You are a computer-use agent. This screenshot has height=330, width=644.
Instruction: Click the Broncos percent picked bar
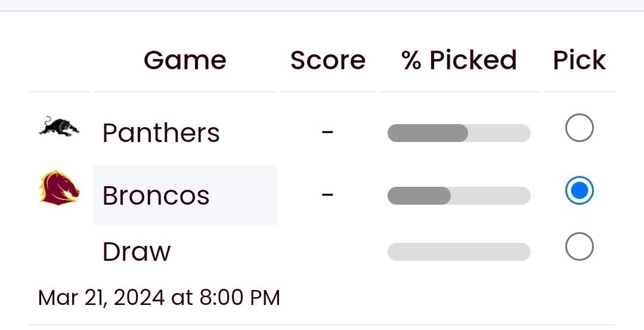459,196
